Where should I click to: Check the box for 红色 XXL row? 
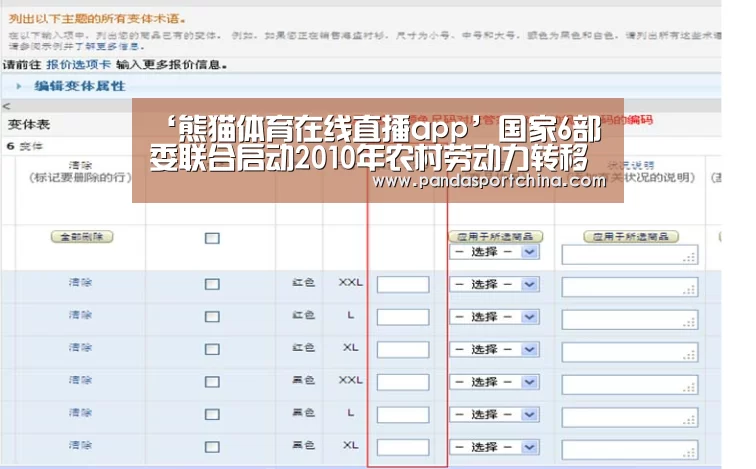212,284
